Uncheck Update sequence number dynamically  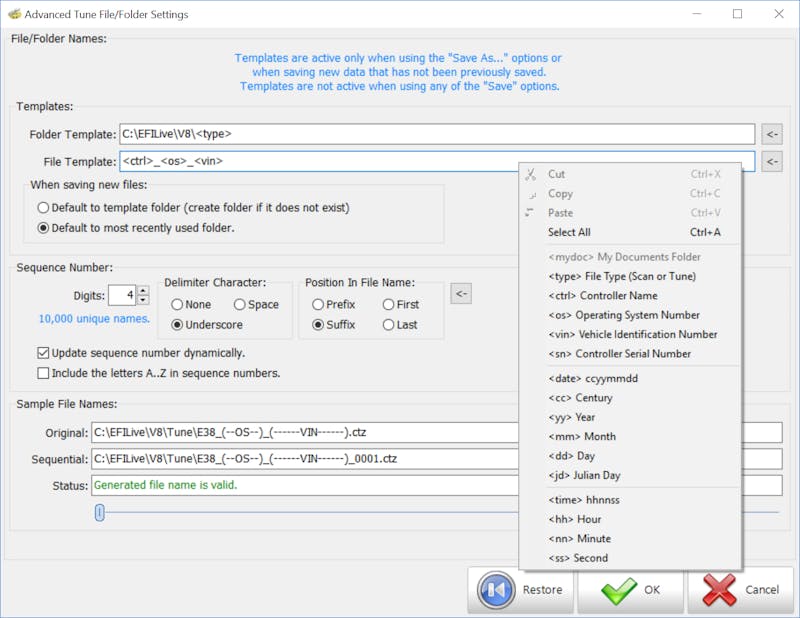pyautogui.click(x=43, y=353)
